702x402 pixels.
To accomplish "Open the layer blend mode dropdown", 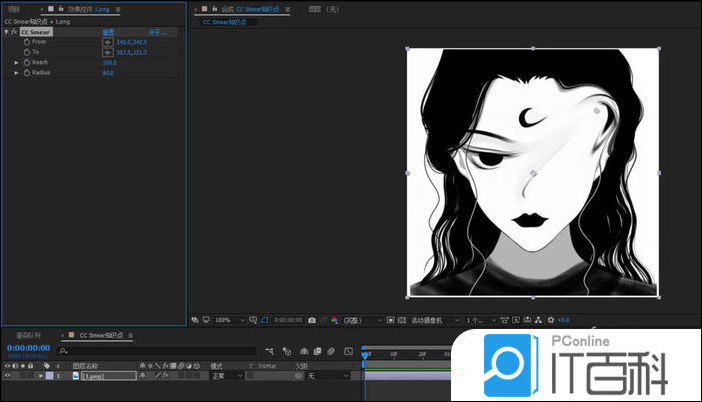I will 226,376.
